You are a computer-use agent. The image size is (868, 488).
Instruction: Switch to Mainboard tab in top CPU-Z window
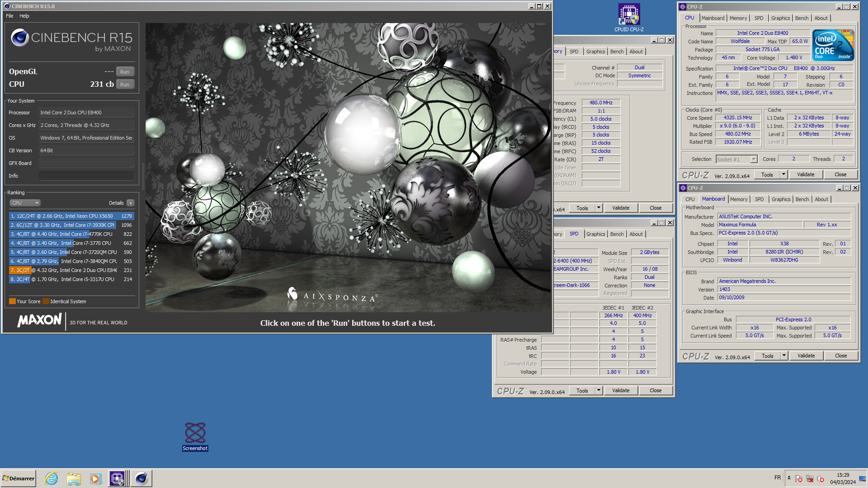coord(713,18)
